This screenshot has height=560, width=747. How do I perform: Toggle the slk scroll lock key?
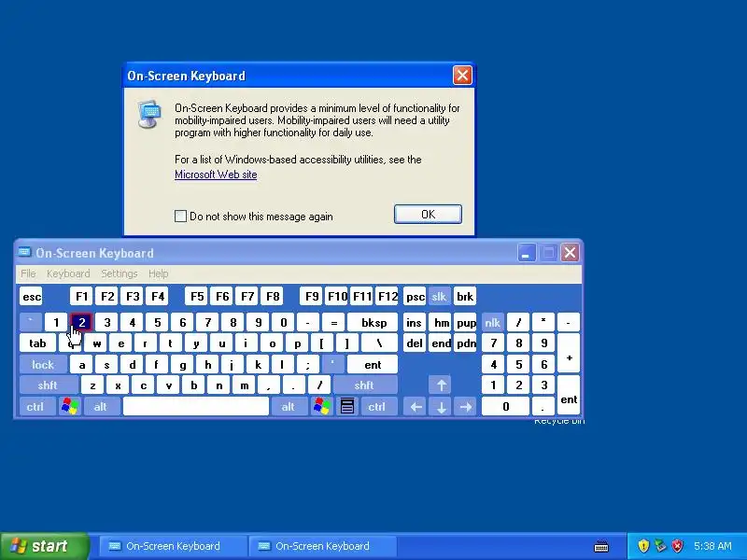tap(439, 297)
